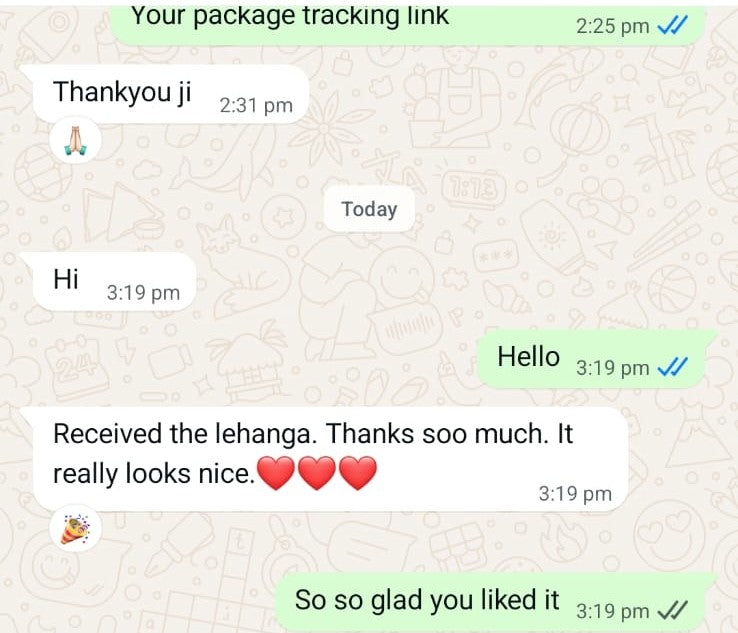Click the blue read ticks on Hello
Image resolution: width=738 pixels, height=633 pixels.
coord(673,367)
